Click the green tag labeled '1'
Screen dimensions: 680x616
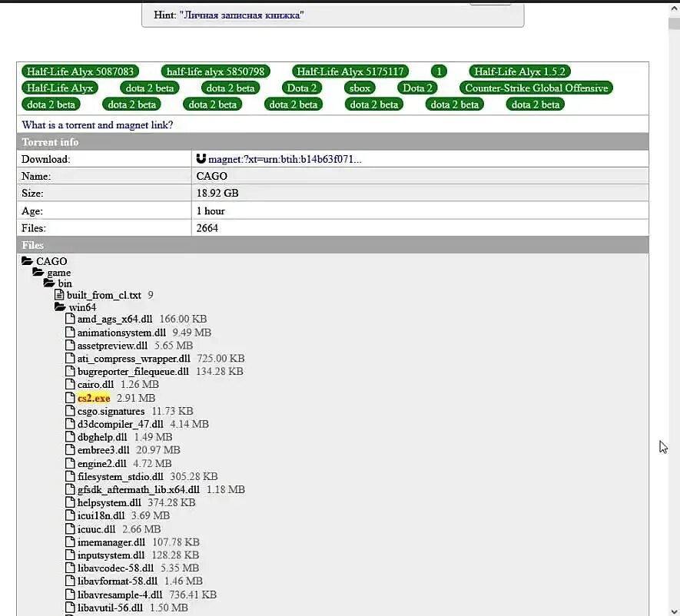pos(439,71)
